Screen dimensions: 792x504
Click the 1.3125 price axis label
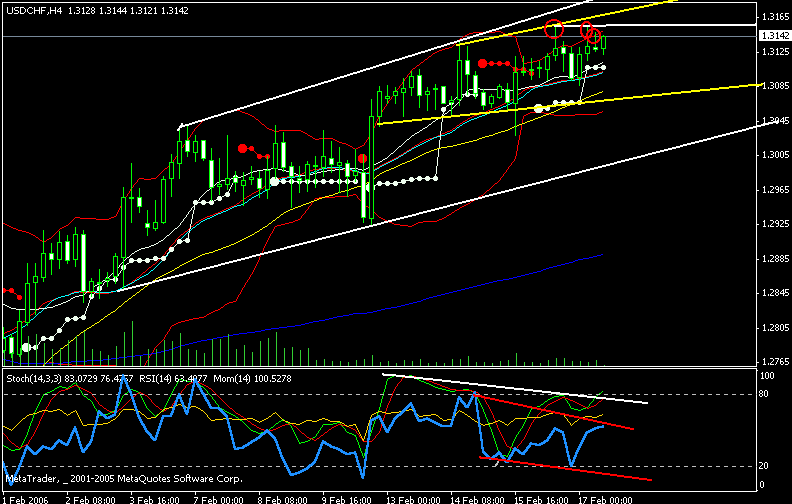(x=775, y=52)
